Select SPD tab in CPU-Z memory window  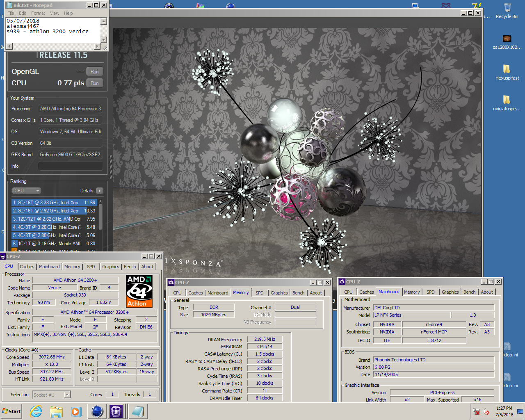[x=260, y=293]
